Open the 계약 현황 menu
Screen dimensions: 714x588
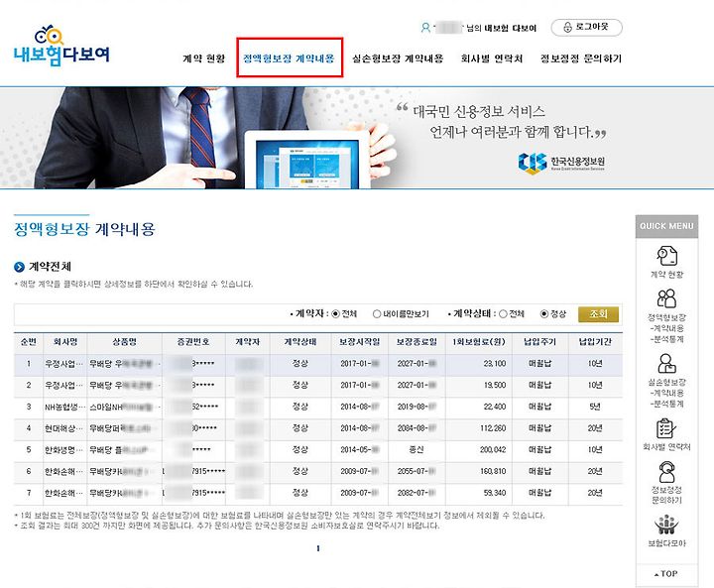(x=204, y=59)
